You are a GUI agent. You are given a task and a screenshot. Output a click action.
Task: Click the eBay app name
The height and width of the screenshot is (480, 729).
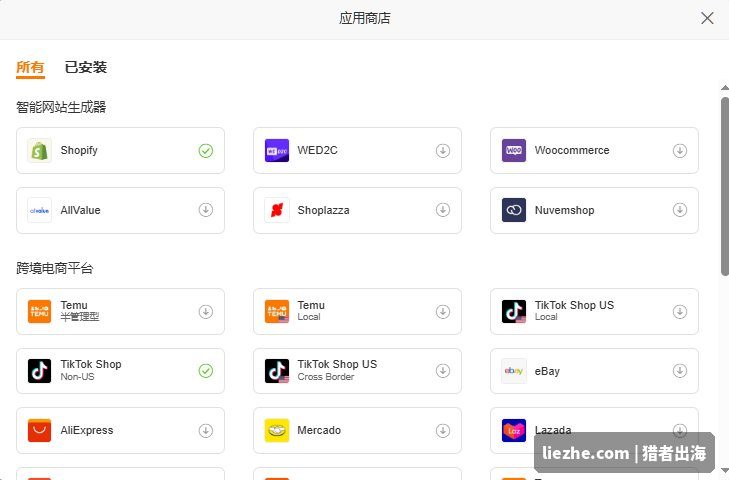tap(547, 371)
